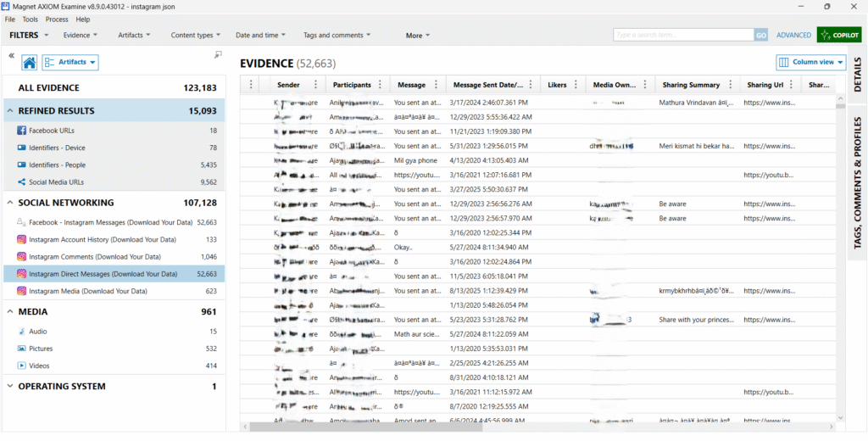Select Facebook - Instagram Messages artifact icon

click(21, 222)
